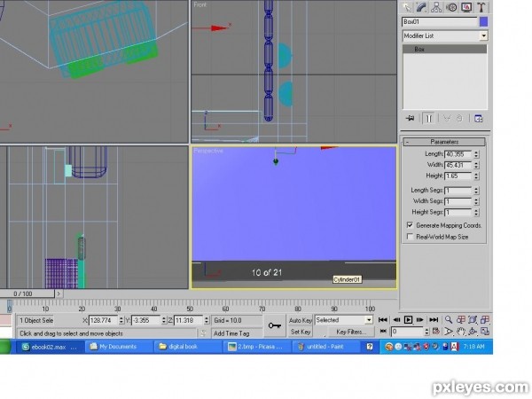This screenshot has width=532, height=399.
Task: Open the Utilities hammer tab
Action: click(x=481, y=7)
